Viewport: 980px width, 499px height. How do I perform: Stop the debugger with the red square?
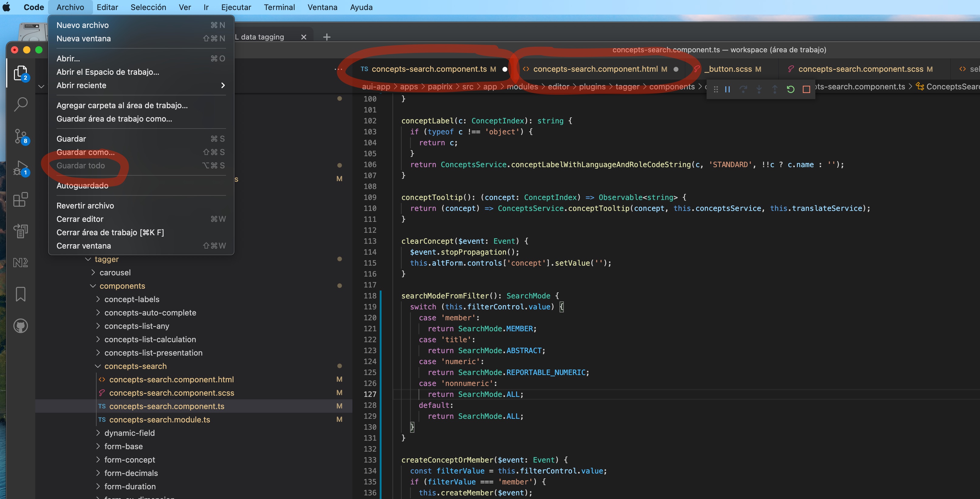806,89
